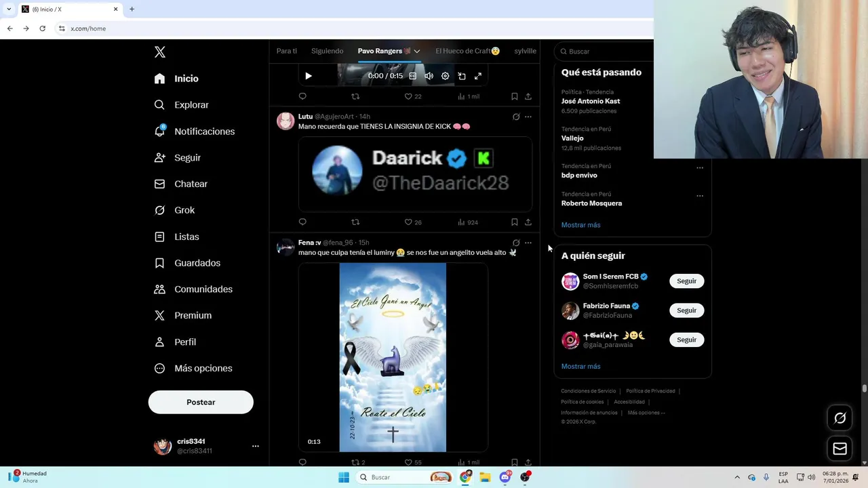Open video settings gear on top video
The height and width of the screenshot is (488, 868).
(x=445, y=76)
